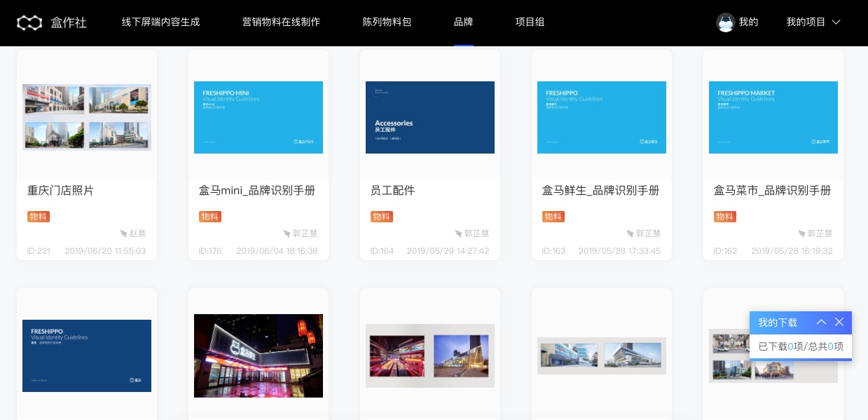
Task: Click author 郭芷慧 on 员工配件 card
Action: [476, 233]
